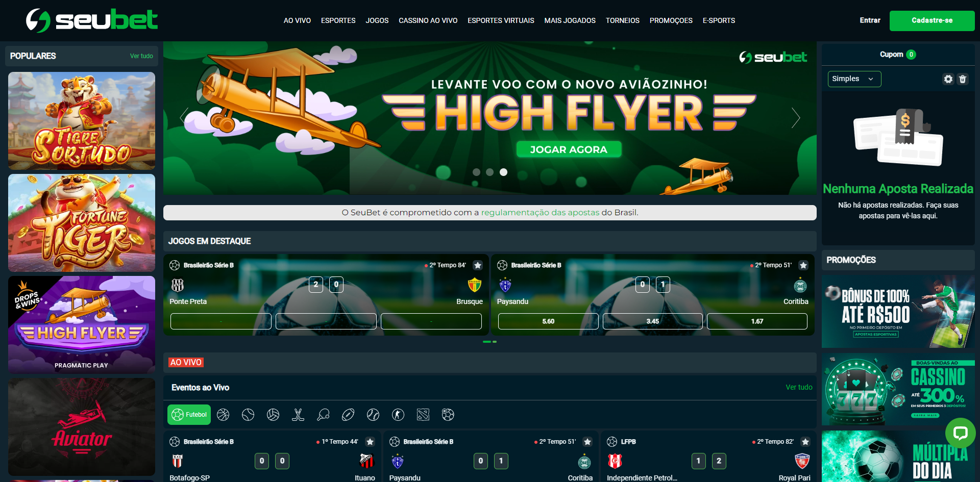Choose the ice hockey sticks icon
The image size is (980, 482).
[x=298, y=415]
